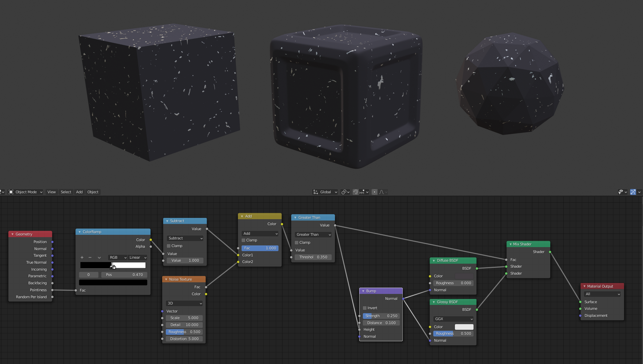Viewport: 643px width, 364px height.
Task: Click the Fac value field on the Add node
Action: point(260,248)
